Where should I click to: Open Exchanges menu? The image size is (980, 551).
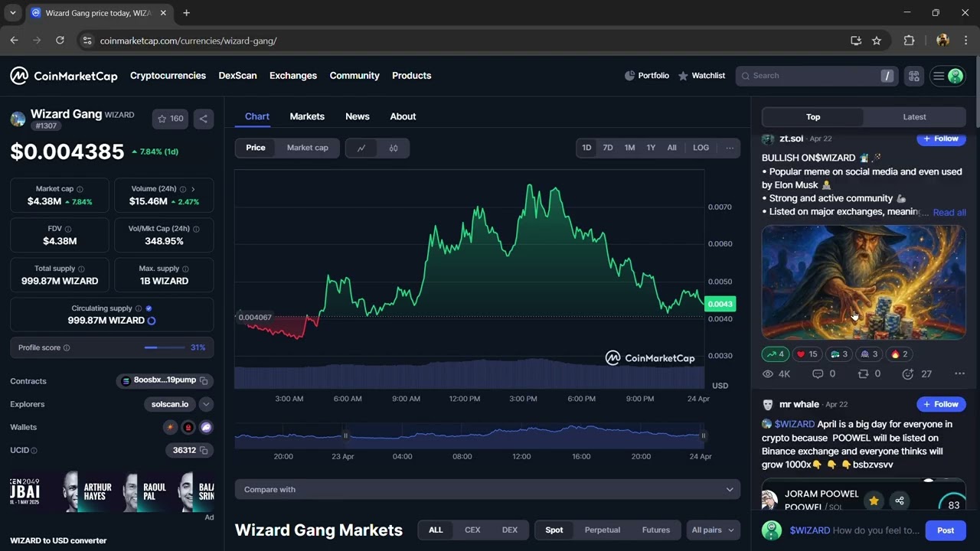pos(293,76)
